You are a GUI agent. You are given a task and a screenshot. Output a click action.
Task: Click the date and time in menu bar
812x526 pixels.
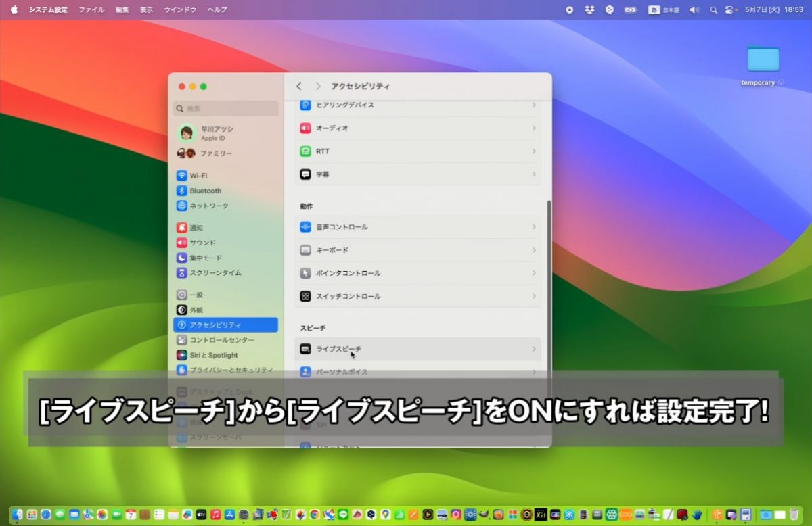pos(773,10)
